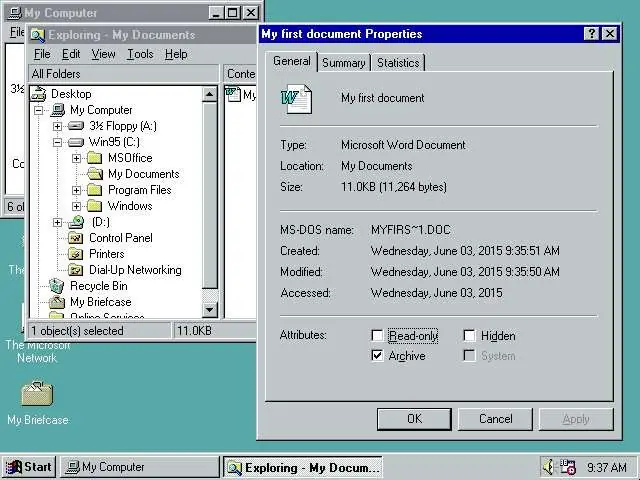This screenshot has height=480, width=640.
Task: Collapse the Win95 (C:) tree node
Action: click(57, 142)
